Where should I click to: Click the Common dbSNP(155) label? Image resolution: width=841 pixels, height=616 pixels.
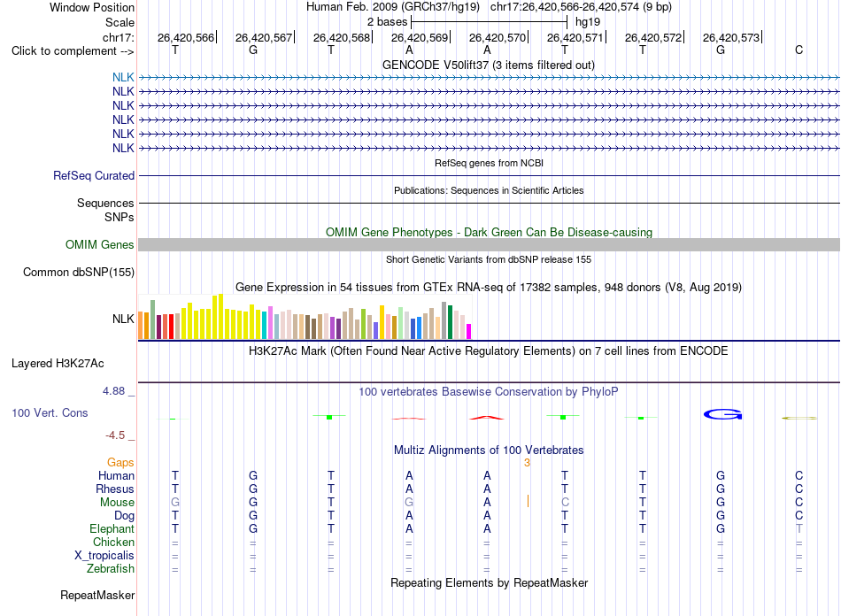pyautogui.click(x=78, y=272)
